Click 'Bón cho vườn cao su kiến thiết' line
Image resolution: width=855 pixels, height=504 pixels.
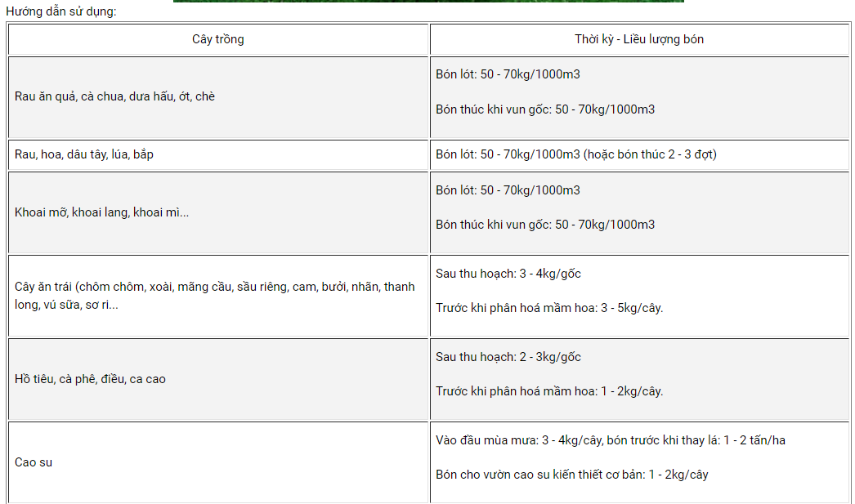tap(572, 475)
